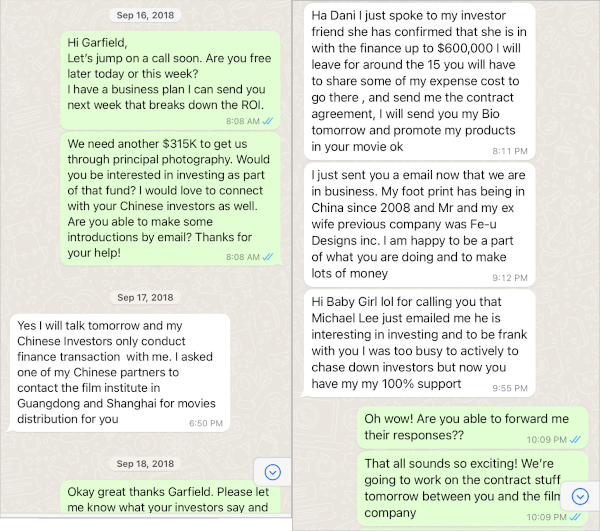
Task: Click the scroll-to-bottom chevron in right chat
Action: coord(580,493)
